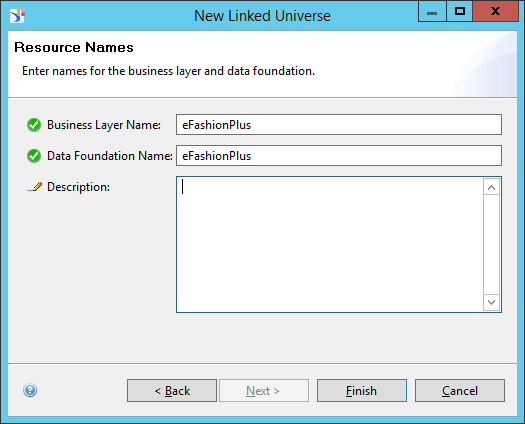Go back with the Back button

coord(172,391)
